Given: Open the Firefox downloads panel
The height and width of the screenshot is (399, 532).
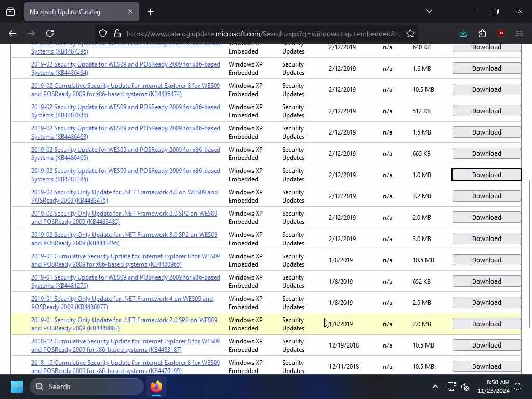Looking at the screenshot, I should tap(463, 33).
